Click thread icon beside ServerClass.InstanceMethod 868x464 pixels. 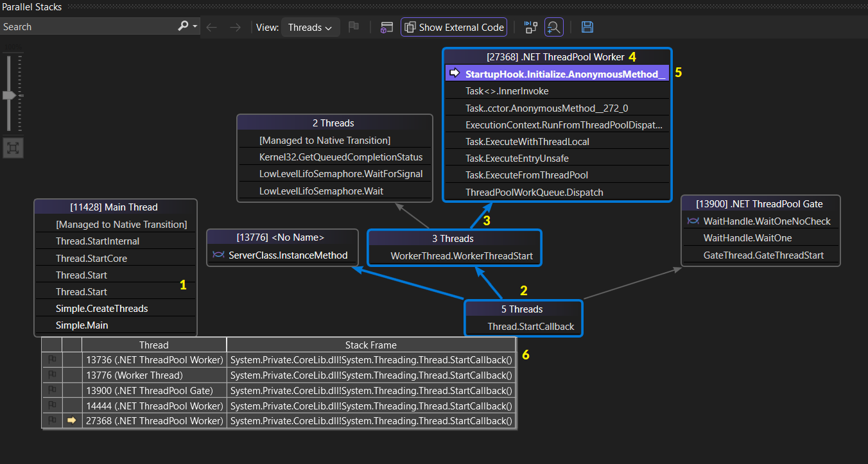(218, 255)
